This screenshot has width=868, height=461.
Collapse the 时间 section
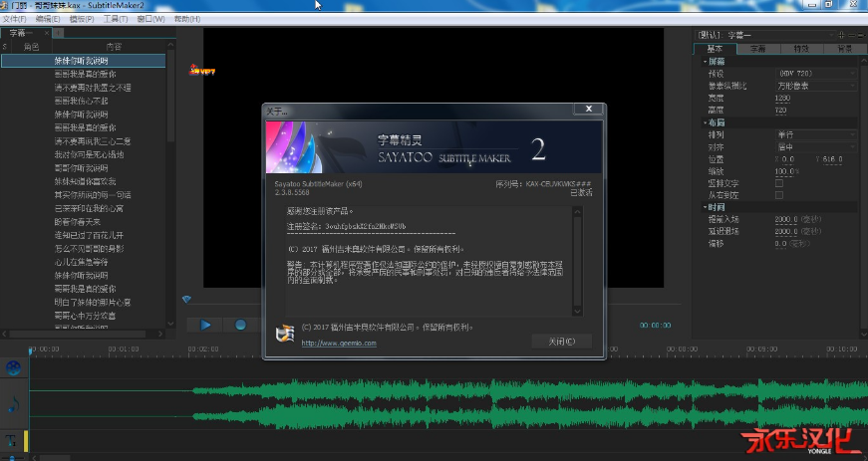coord(706,207)
